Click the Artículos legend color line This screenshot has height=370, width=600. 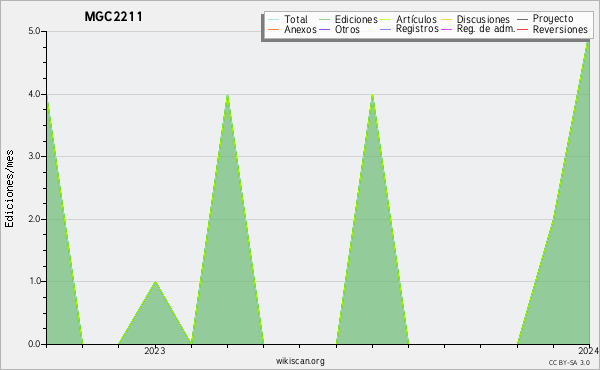click(x=385, y=20)
